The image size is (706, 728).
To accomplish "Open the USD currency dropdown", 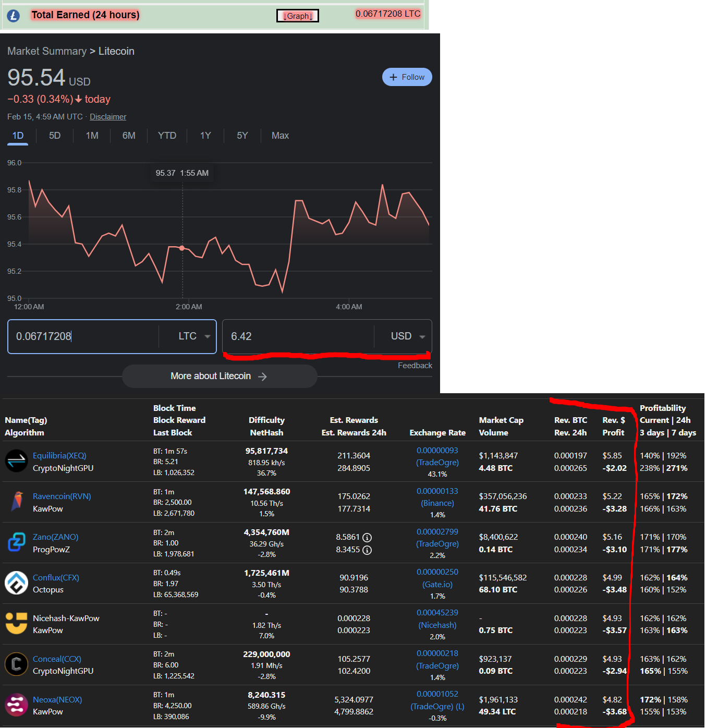I will 407,336.
